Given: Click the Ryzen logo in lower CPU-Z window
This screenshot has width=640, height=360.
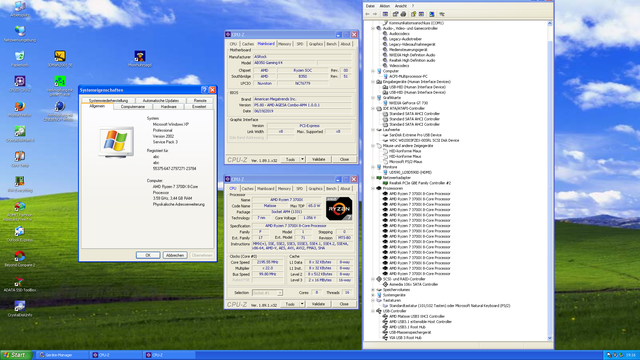Looking at the screenshot, I should click(x=339, y=209).
